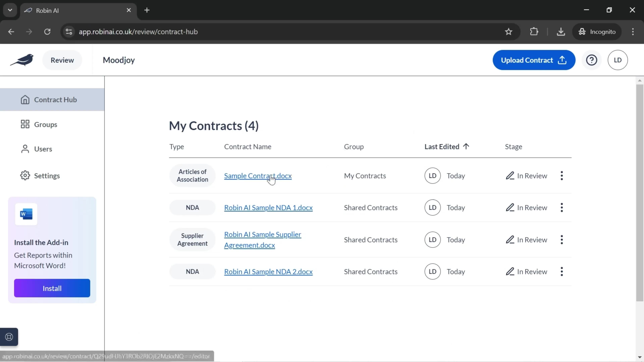Click the Moodjoy workspace name tab
This screenshot has width=644, height=362.
[x=119, y=60]
